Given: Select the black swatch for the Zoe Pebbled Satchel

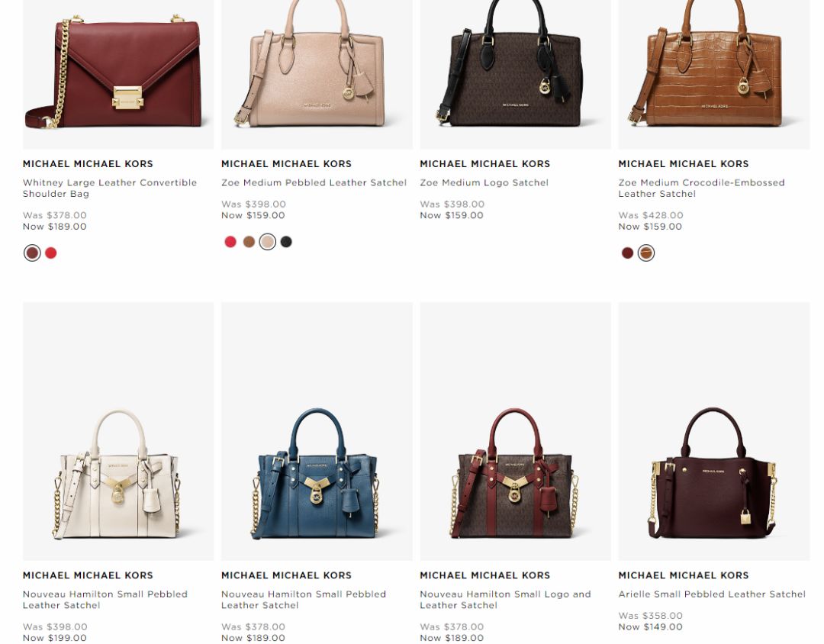Looking at the screenshot, I should click(286, 242).
